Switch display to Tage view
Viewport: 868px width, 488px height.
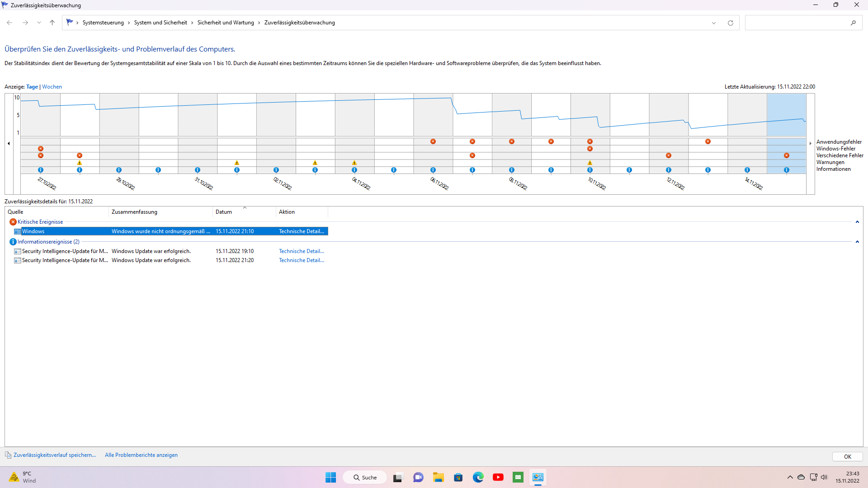click(x=32, y=86)
